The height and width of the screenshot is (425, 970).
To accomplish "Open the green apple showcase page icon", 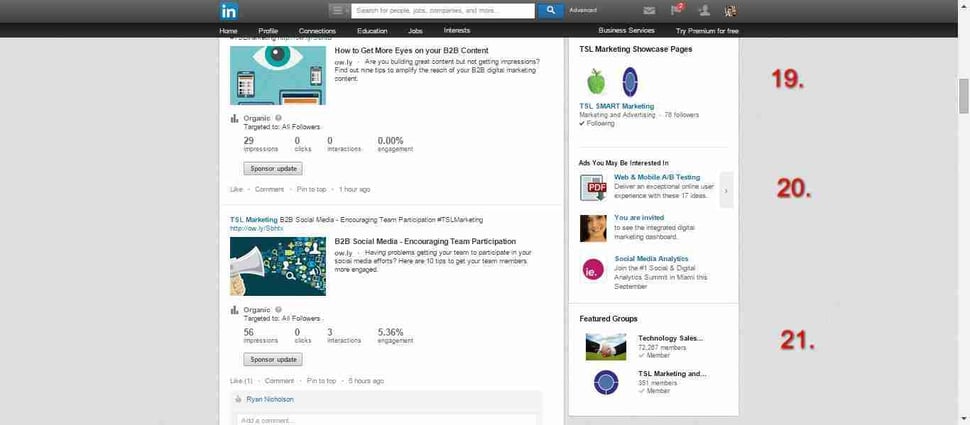I will [x=595, y=82].
